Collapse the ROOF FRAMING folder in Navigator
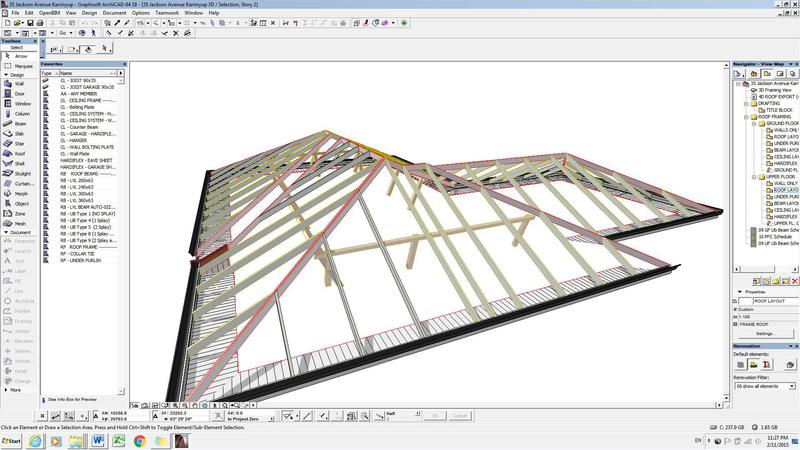This screenshot has height=450, width=800. click(746, 117)
